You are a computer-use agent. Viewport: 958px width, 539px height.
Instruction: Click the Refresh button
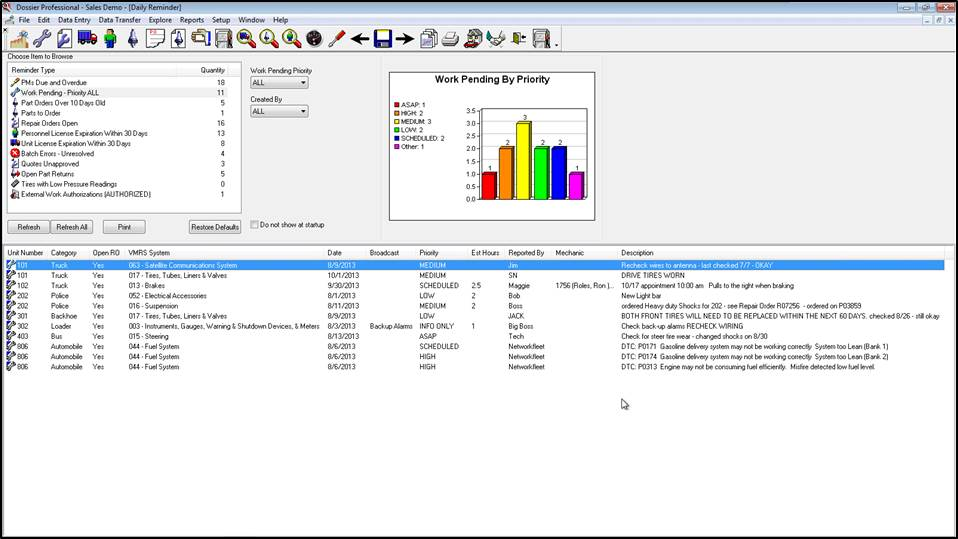(29, 227)
